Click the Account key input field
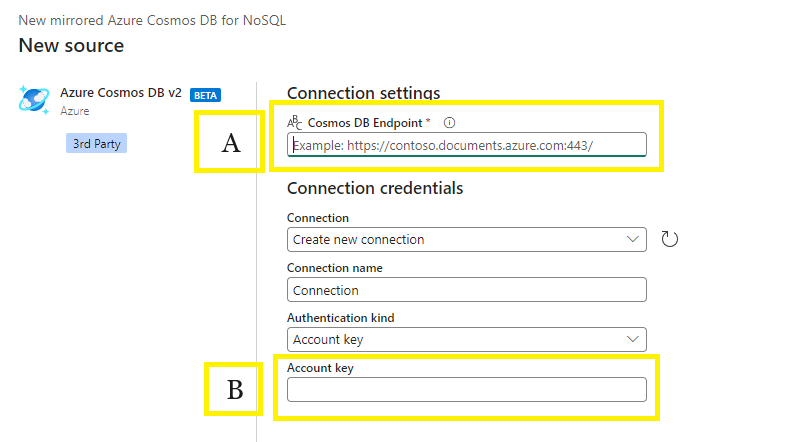 (466, 389)
